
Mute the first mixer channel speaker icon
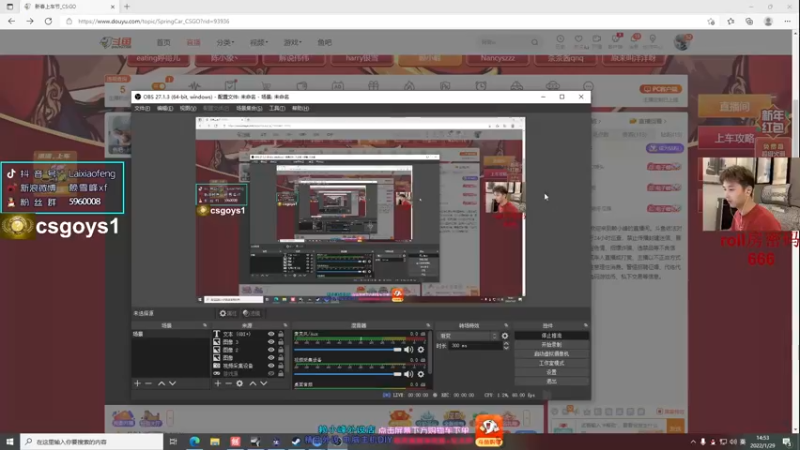(409, 349)
